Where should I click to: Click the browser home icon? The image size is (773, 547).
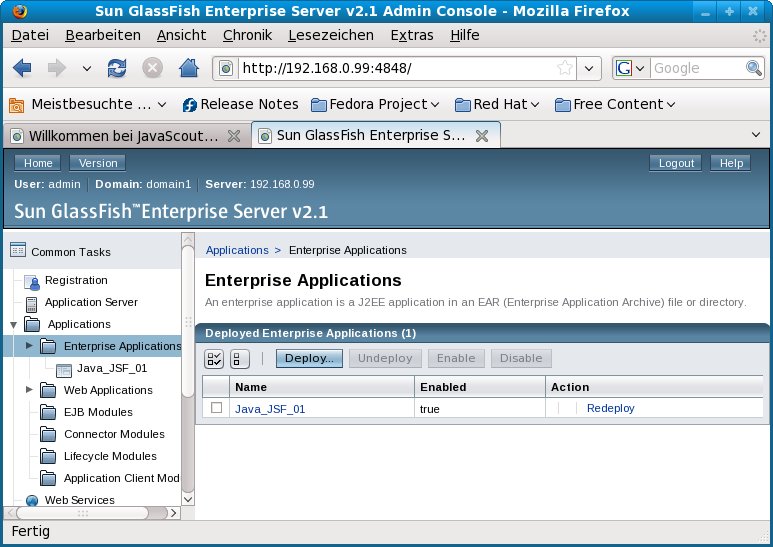pyautogui.click(x=187, y=68)
